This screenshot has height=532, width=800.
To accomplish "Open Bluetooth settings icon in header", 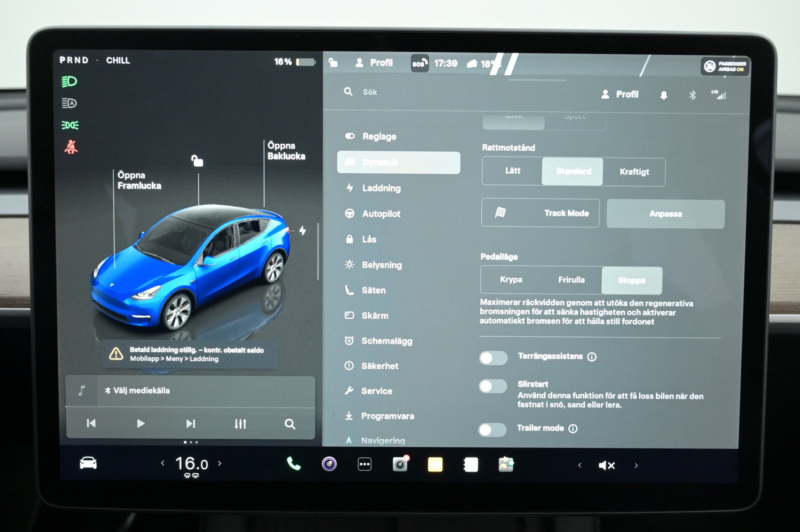I will [692, 95].
